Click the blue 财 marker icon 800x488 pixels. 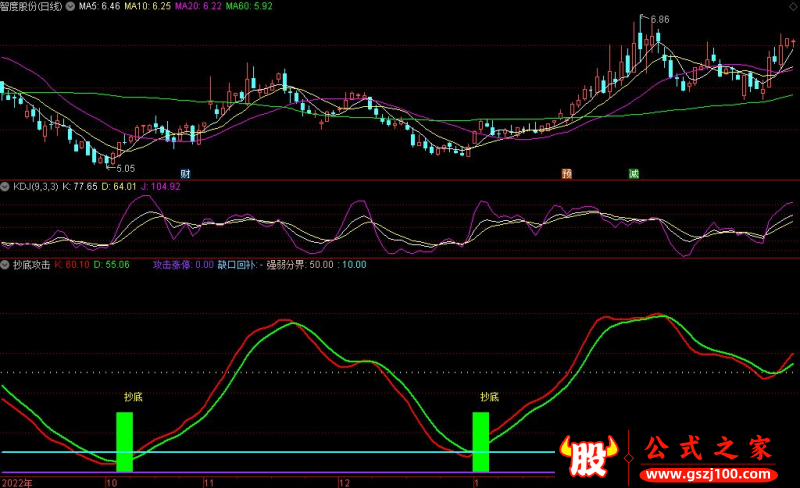(x=185, y=173)
